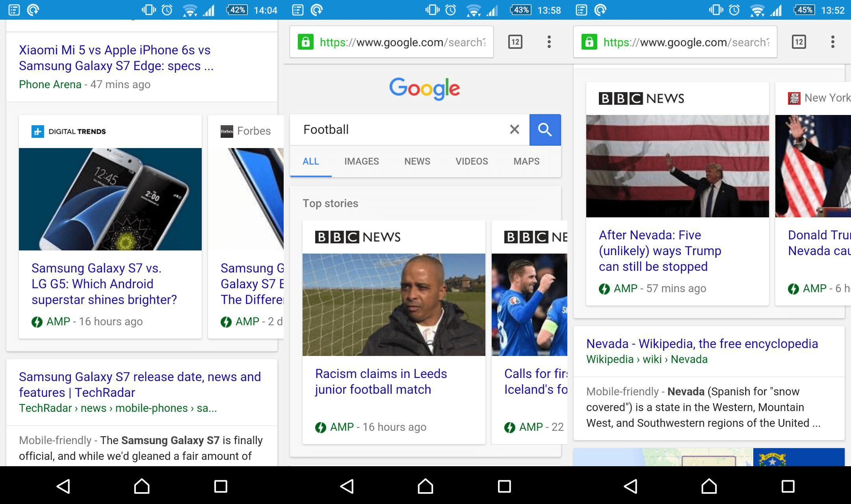Select the ALL search tab

coord(311,161)
